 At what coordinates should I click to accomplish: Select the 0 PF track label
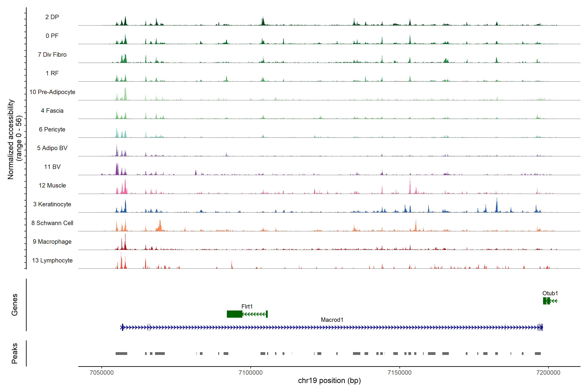(x=52, y=36)
